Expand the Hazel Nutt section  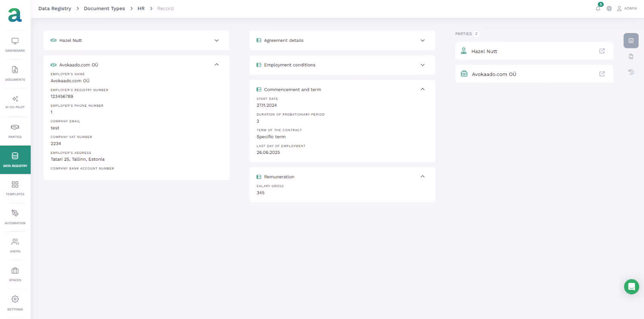pyautogui.click(x=217, y=40)
